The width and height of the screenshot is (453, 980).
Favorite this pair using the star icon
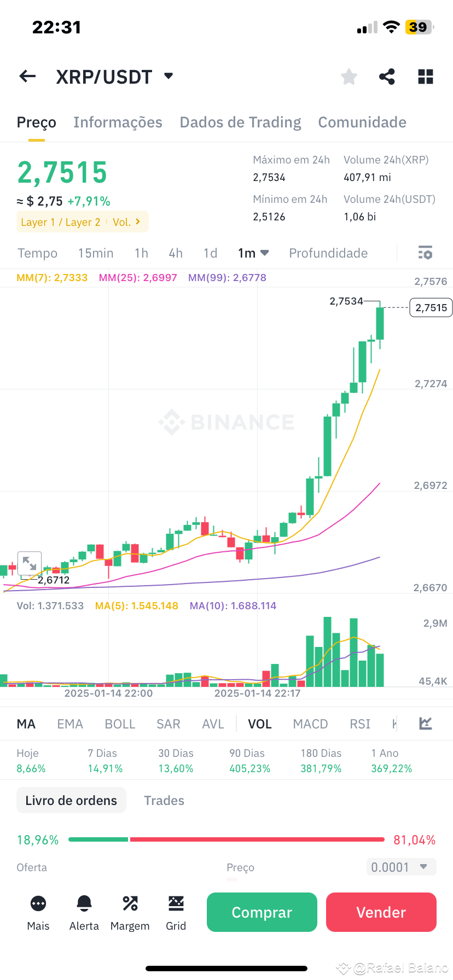point(349,76)
